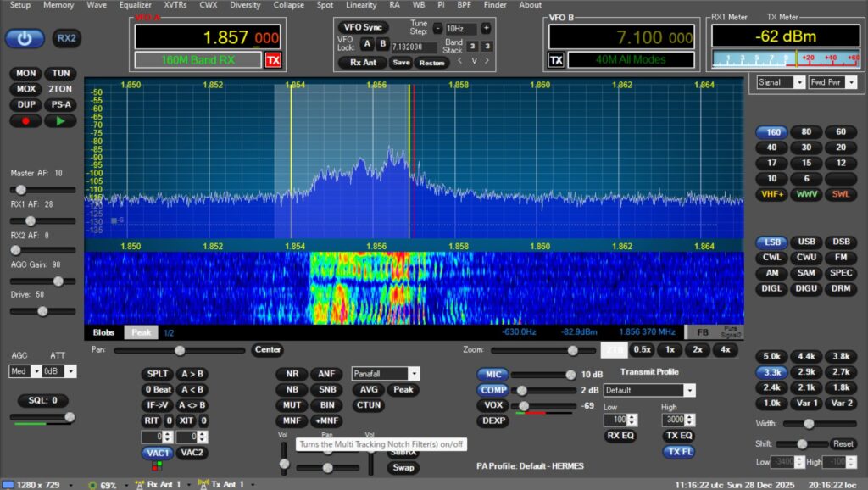Open the Transmit Profile Default dropdown
Image resolution: width=868 pixels, height=490 pixels.
(648, 390)
